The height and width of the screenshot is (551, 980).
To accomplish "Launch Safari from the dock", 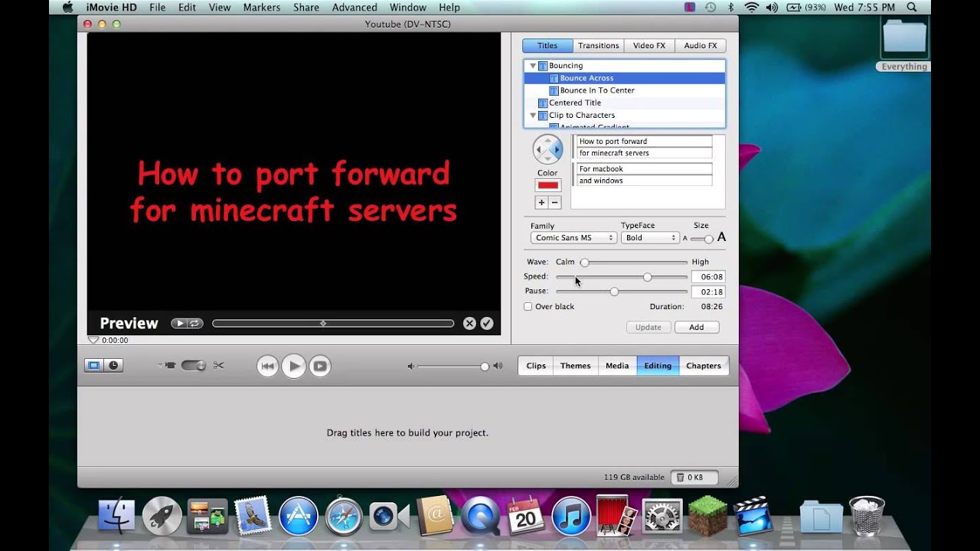I will tap(344, 517).
